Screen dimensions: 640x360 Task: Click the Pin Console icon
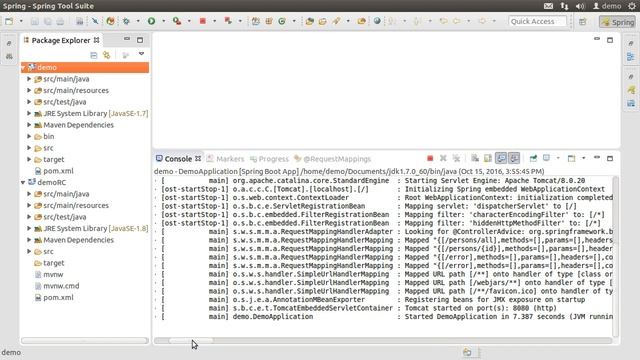click(x=533, y=158)
